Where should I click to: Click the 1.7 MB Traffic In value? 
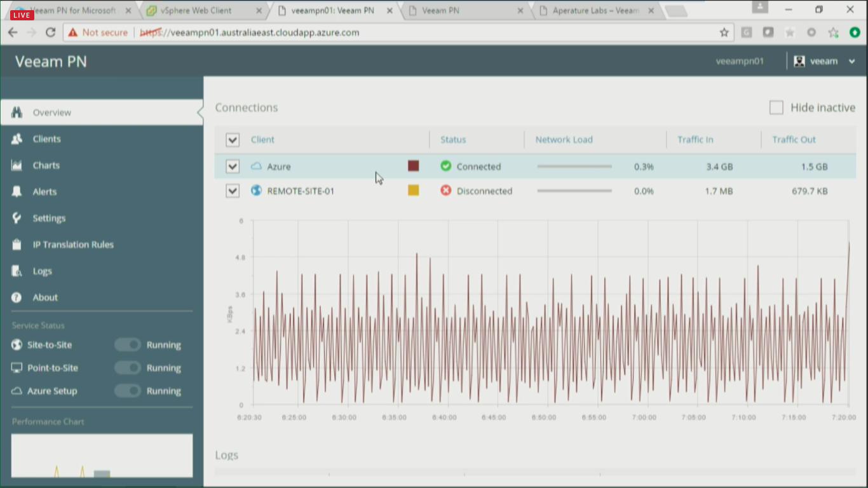coord(719,191)
